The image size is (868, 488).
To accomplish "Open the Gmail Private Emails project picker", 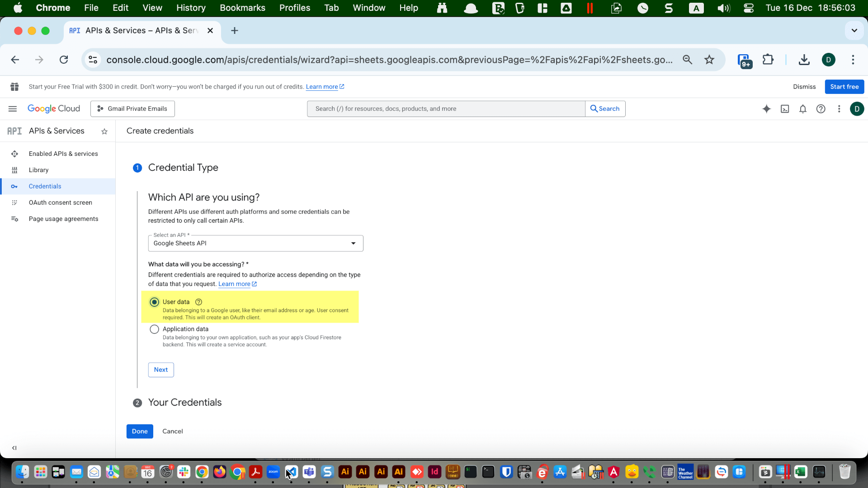I will pyautogui.click(x=132, y=108).
